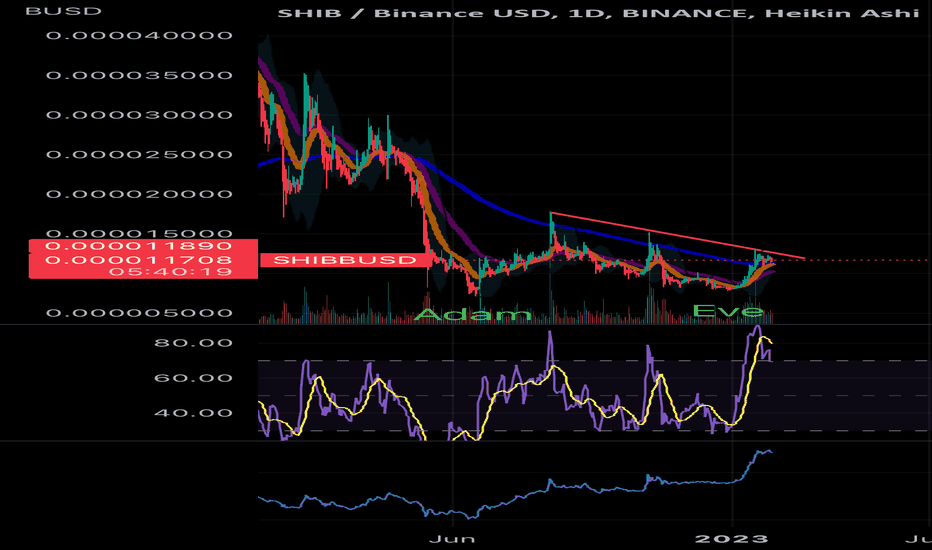Click the Jun time axis label
Image resolution: width=932 pixels, height=550 pixels.
pos(452,539)
